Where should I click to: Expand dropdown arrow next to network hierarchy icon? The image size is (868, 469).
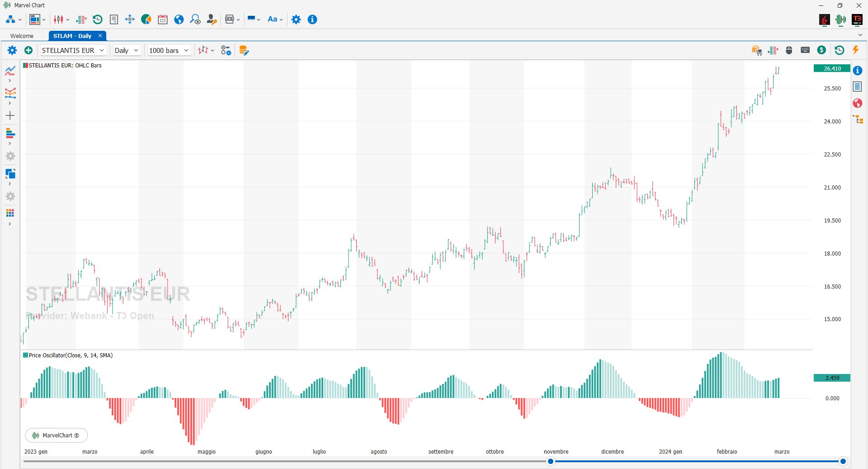(20, 20)
